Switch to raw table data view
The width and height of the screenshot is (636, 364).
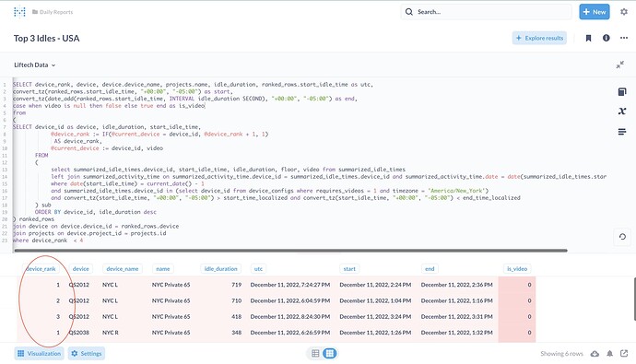(x=315, y=354)
